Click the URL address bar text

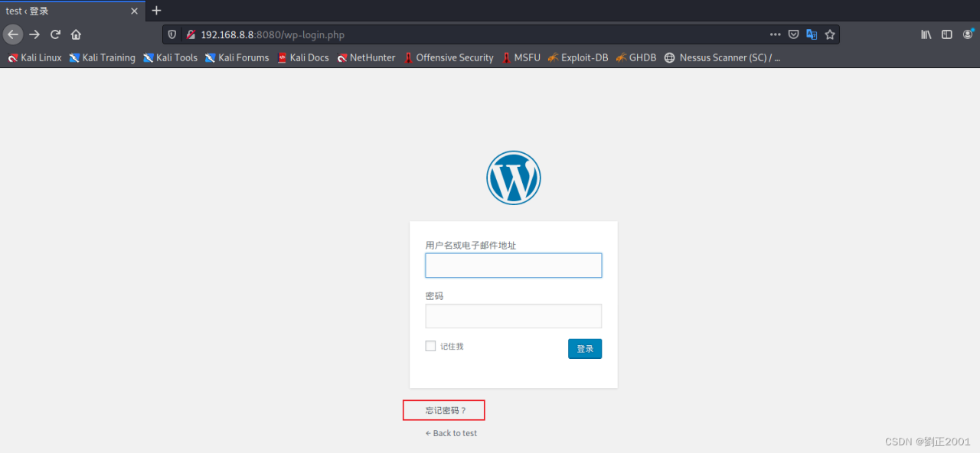(273, 34)
